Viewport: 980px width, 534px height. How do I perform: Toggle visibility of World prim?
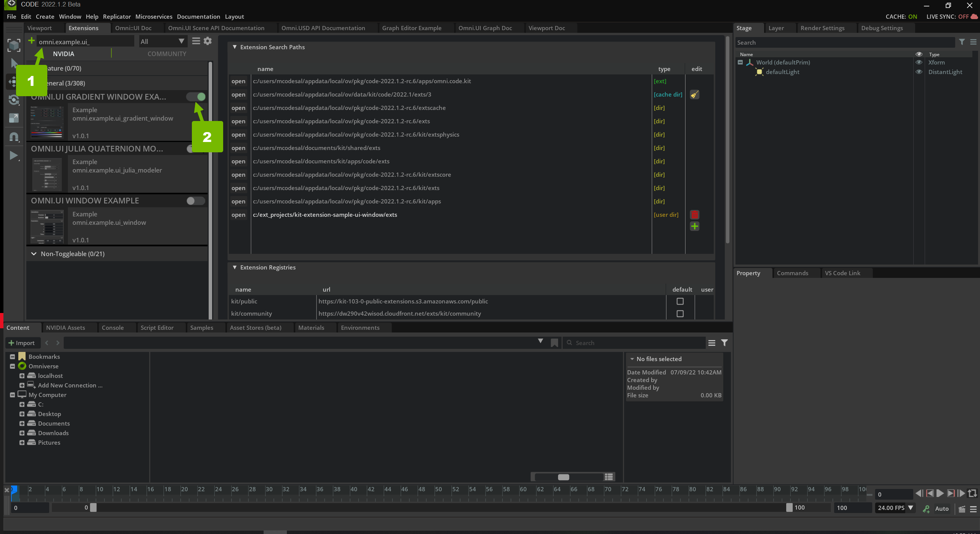[919, 62]
